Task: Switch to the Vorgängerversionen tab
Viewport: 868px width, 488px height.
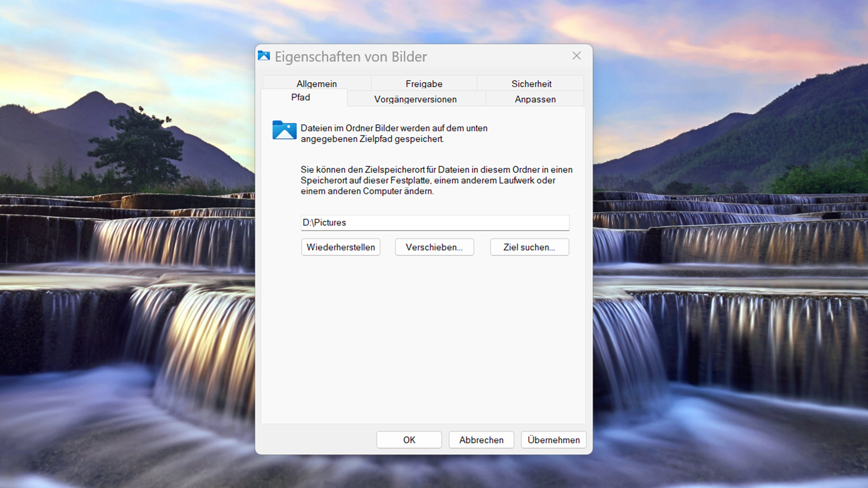Action: click(x=415, y=99)
